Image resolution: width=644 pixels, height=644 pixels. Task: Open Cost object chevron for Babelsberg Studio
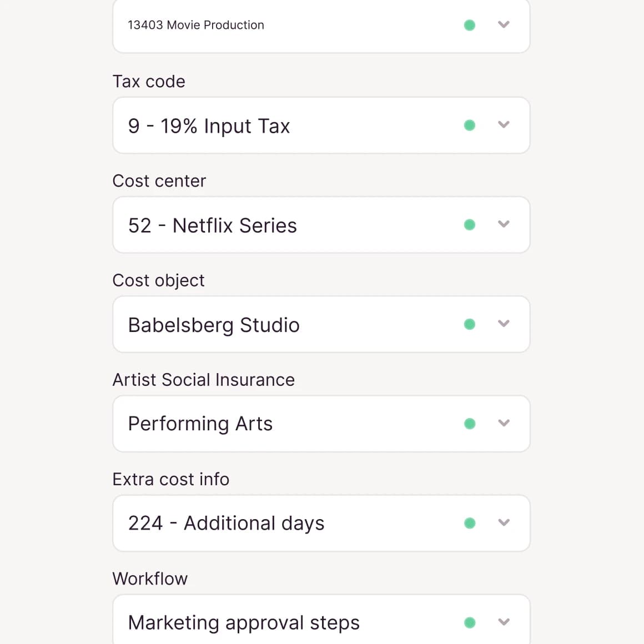tap(504, 324)
